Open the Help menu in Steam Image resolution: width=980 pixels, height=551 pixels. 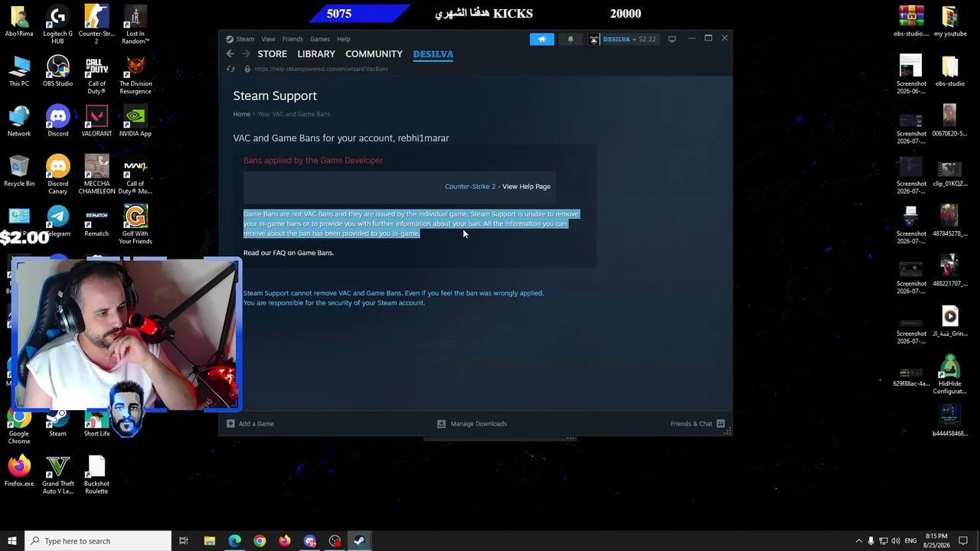point(344,39)
